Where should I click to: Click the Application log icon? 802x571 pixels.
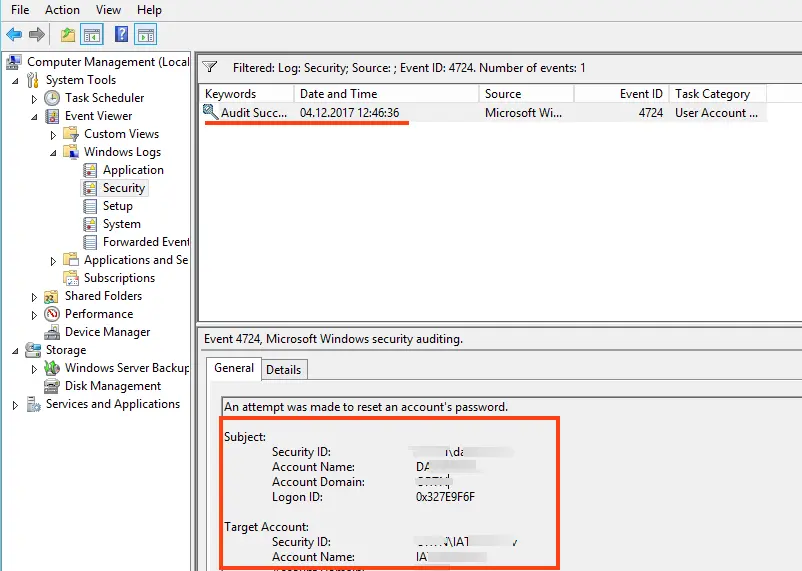(x=90, y=170)
